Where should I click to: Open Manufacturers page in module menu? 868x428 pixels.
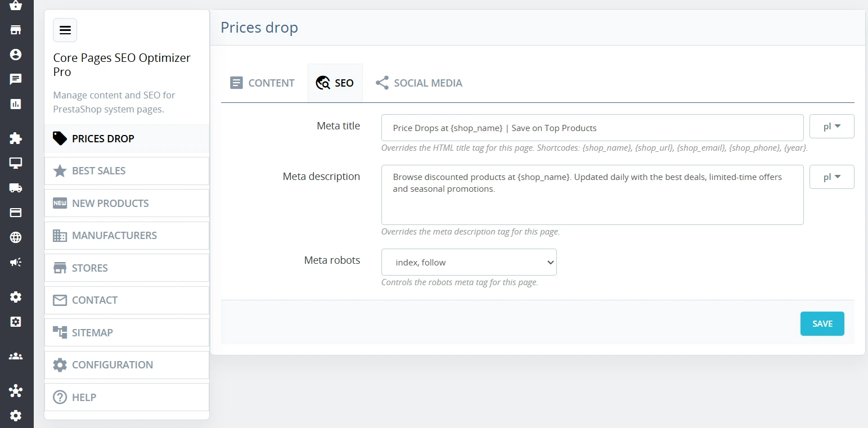coord(127,236)
